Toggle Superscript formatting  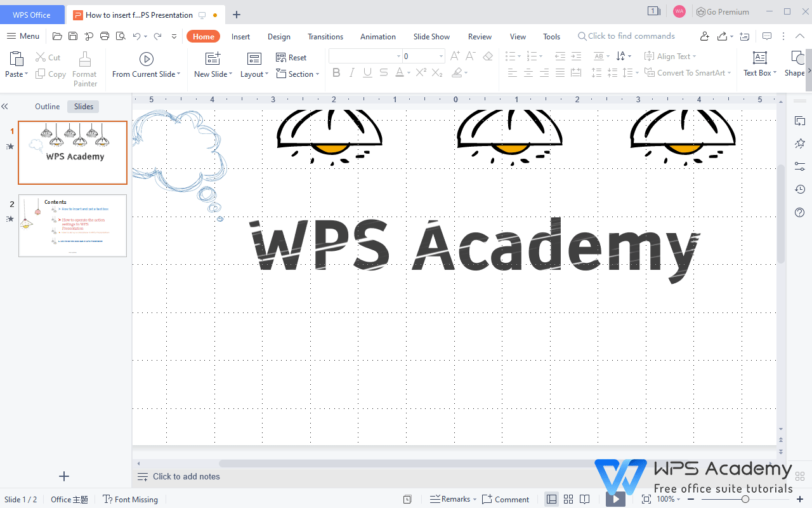(421, 73)
